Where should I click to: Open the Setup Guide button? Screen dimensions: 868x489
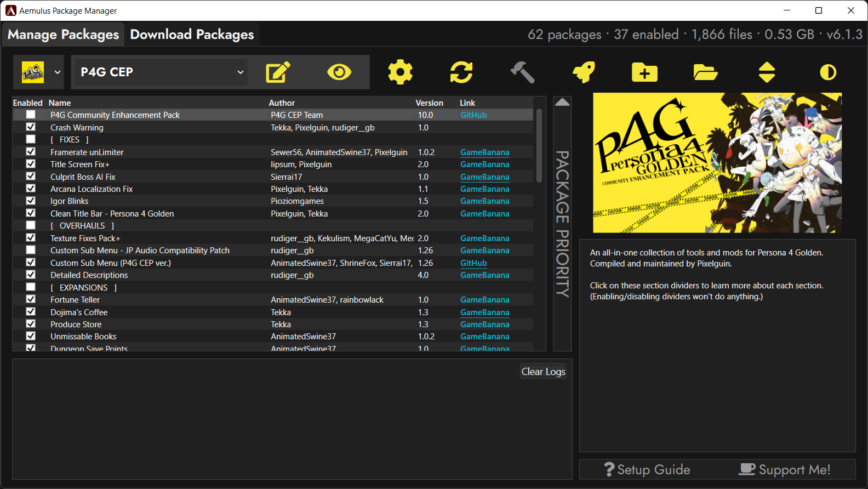click(x=647, y=469)
